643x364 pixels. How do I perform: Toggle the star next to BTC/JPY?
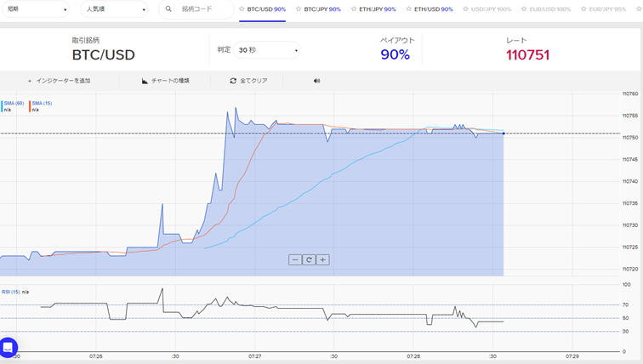click(x=299, y=9)
